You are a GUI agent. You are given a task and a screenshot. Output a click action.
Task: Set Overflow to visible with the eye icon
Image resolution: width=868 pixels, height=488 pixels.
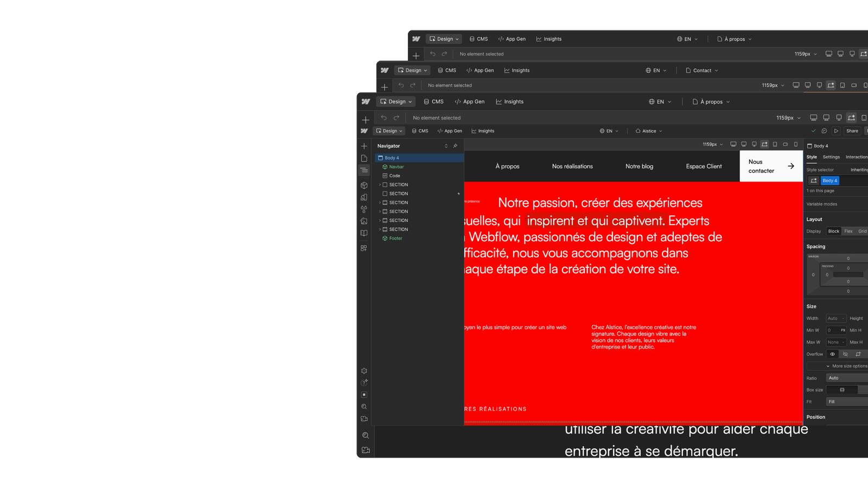[832, 354]
